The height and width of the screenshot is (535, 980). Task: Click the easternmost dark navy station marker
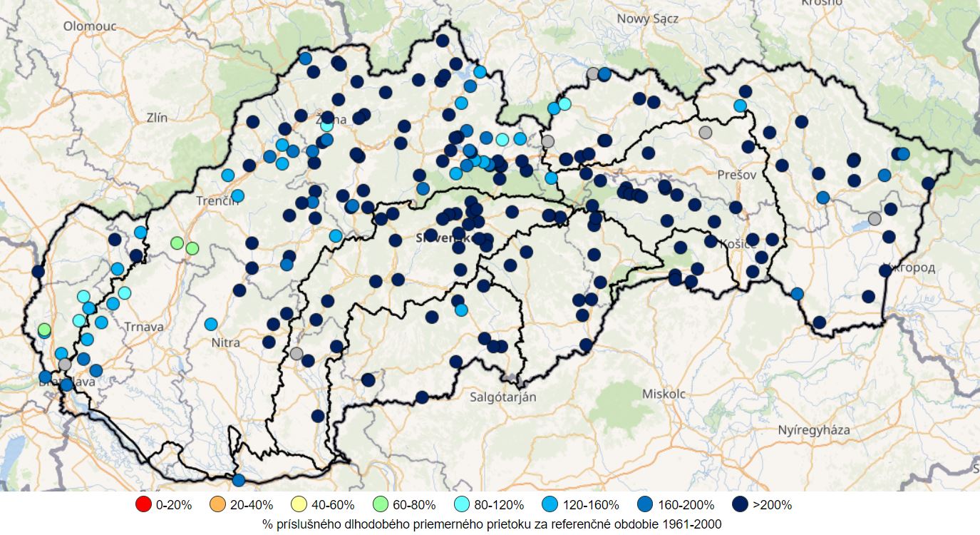pyautogui.click(x=927, y=183)
